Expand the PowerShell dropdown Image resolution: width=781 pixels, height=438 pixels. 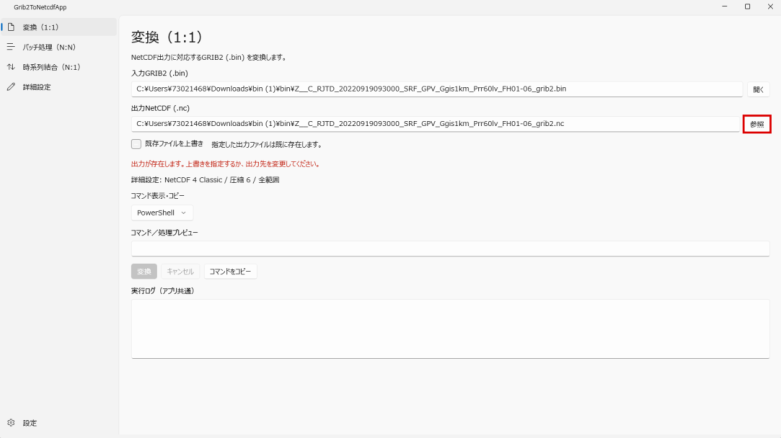[x=162, y=213]
